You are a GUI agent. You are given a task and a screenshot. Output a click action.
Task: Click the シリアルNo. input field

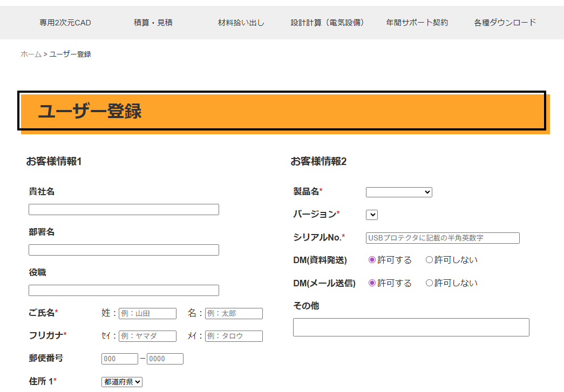[x=443, y=238]
